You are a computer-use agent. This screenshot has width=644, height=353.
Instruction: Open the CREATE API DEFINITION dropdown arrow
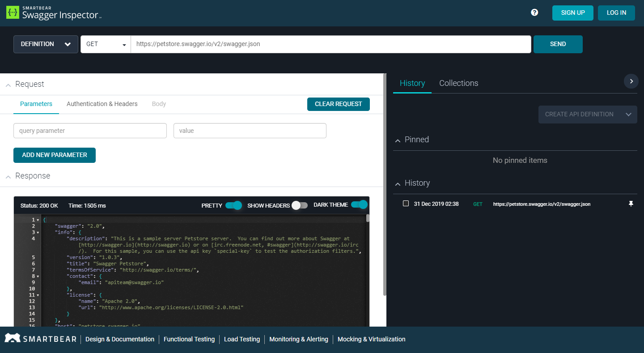tap(628, 115)
